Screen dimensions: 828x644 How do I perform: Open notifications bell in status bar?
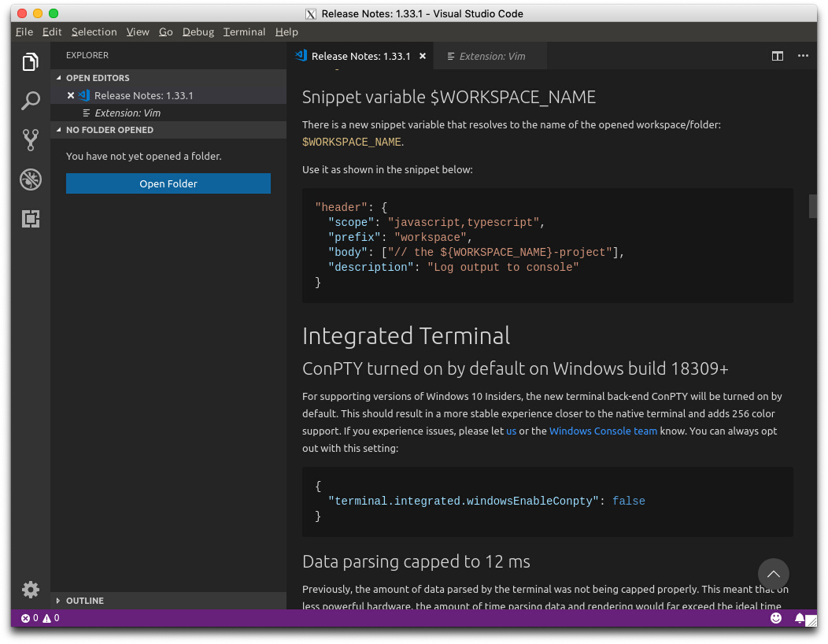[x=800, y=617]
